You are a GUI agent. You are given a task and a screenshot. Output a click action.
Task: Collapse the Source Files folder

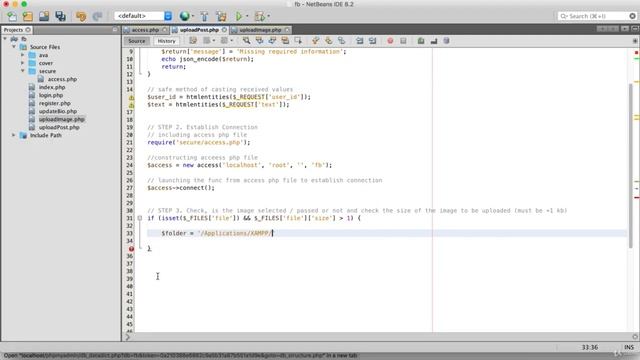coord(14,47)
